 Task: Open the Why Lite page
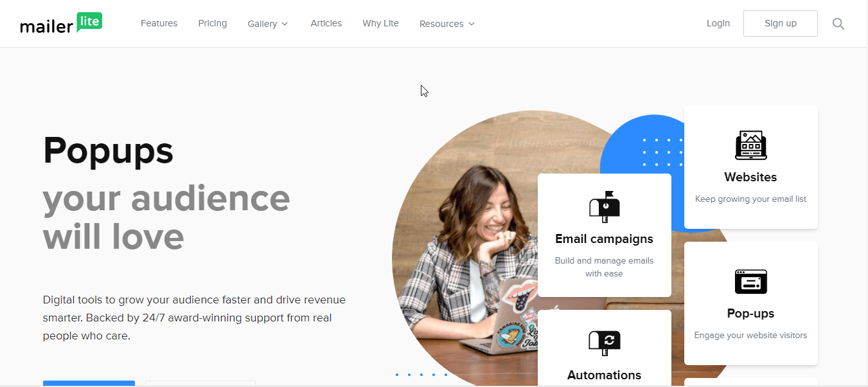tap(380, 23)
